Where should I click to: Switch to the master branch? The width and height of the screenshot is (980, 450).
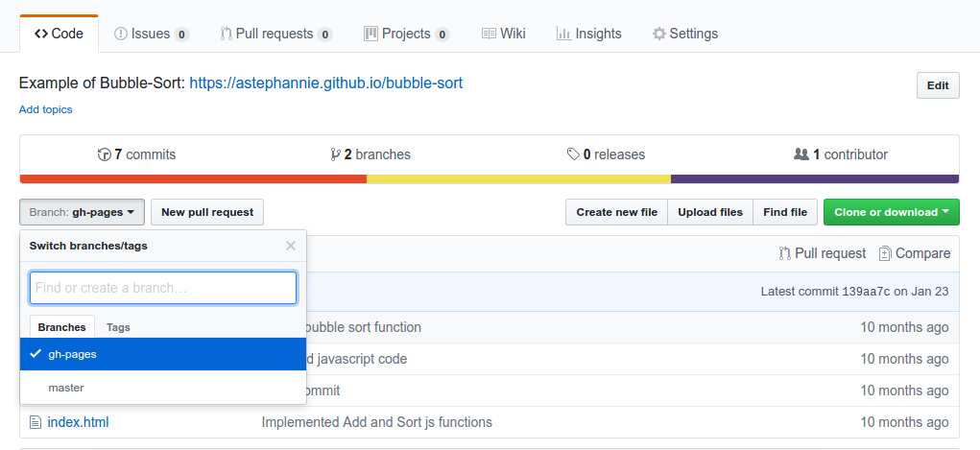(x=163, y=388)
